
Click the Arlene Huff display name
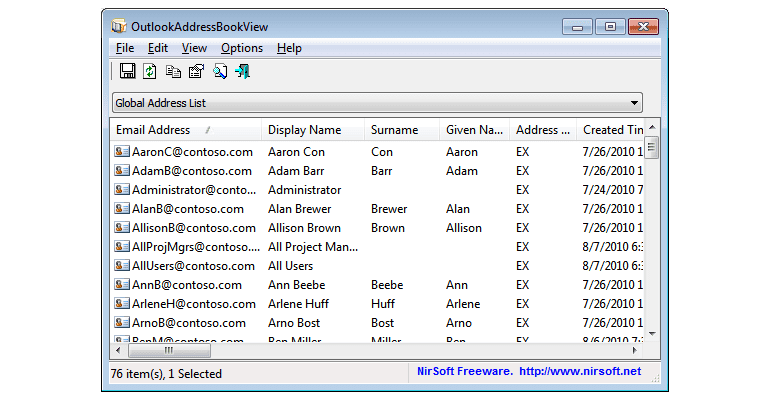tap(298, 304)
